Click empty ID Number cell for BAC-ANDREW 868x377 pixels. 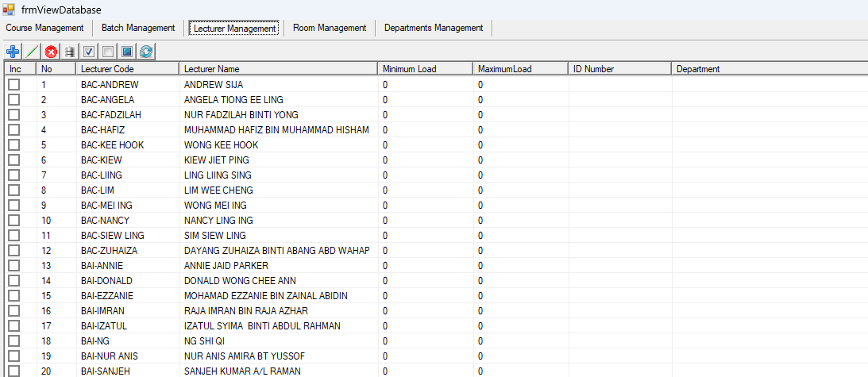[x=620, y=85]
